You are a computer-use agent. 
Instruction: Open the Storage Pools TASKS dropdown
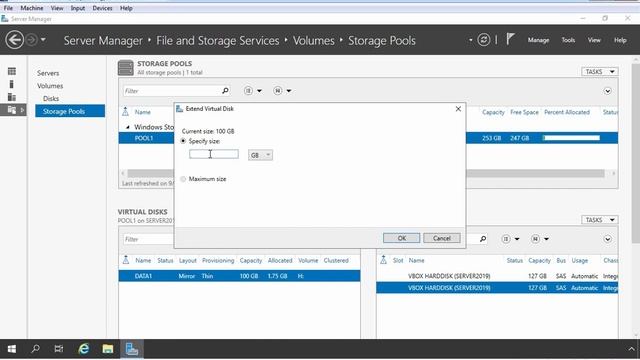pos(599,71)
